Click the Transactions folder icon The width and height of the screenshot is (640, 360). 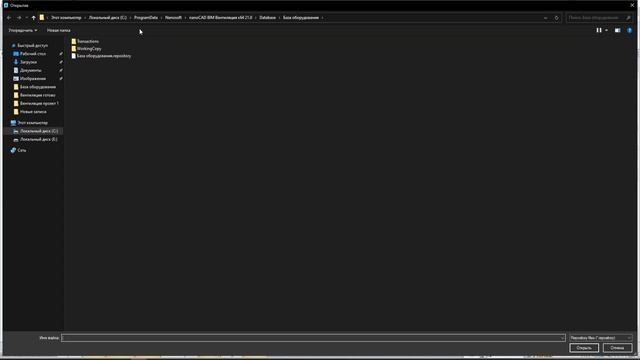73,41
